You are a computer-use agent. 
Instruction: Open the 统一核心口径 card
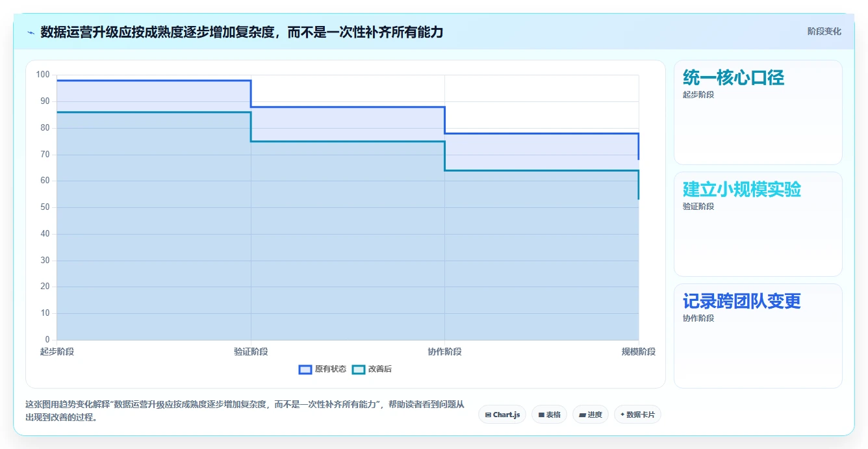coord(758,112)
